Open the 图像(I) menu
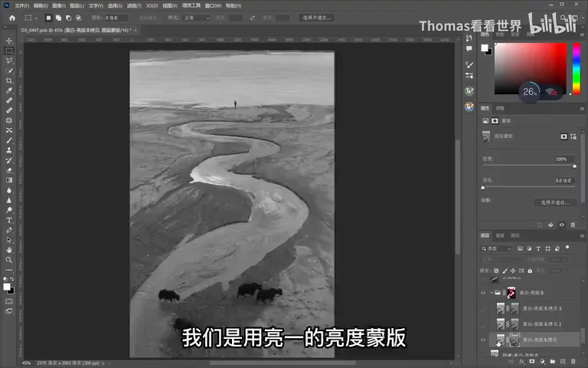Viewport: 588px width, 368px height. coord(59,5)
